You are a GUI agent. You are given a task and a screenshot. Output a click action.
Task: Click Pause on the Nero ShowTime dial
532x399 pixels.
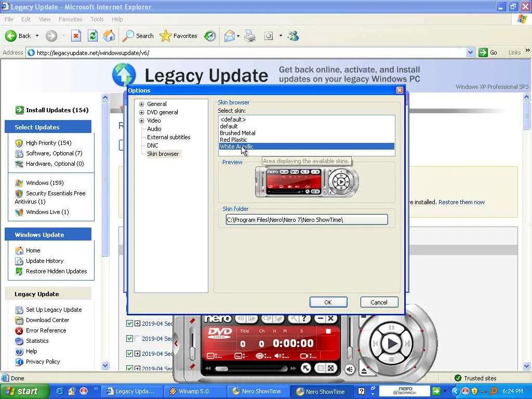pos(391,327)
